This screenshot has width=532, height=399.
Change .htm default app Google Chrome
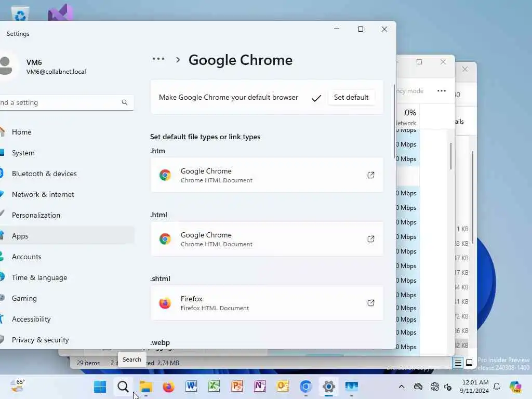[x=267, y=175]
